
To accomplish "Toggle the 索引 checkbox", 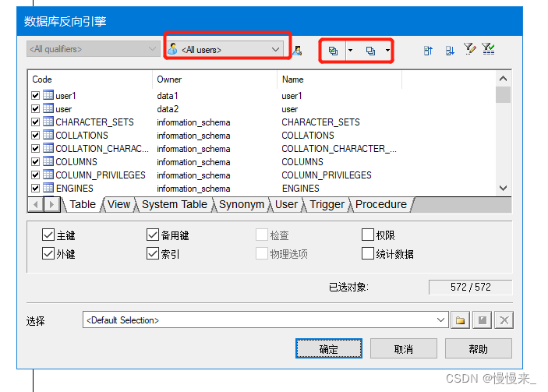I will click(x=153, y=253).
